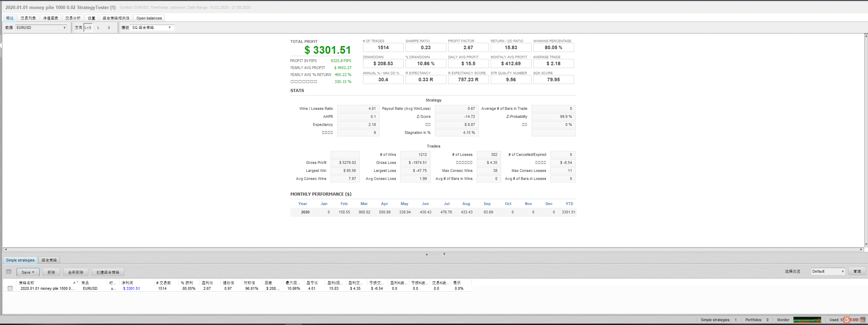Click the vertical scrollbar up arrow
The image size is (868, 325).
866,36
